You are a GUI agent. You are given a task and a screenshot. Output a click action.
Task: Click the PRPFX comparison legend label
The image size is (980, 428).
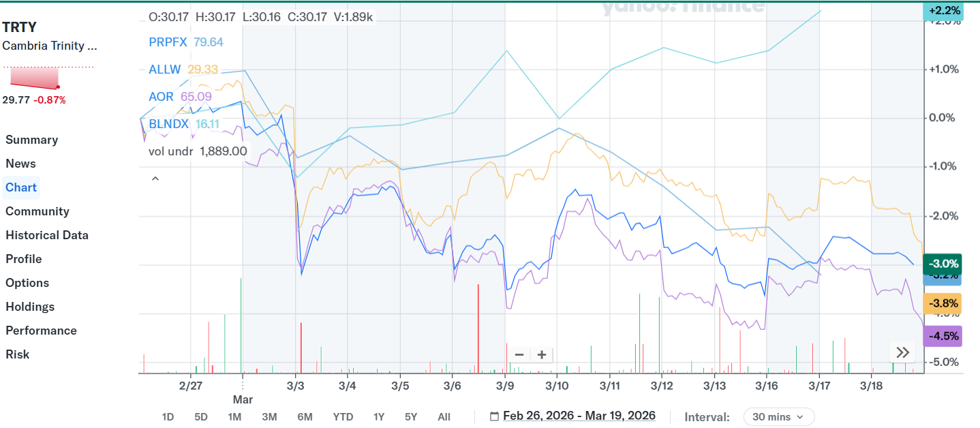168,42
